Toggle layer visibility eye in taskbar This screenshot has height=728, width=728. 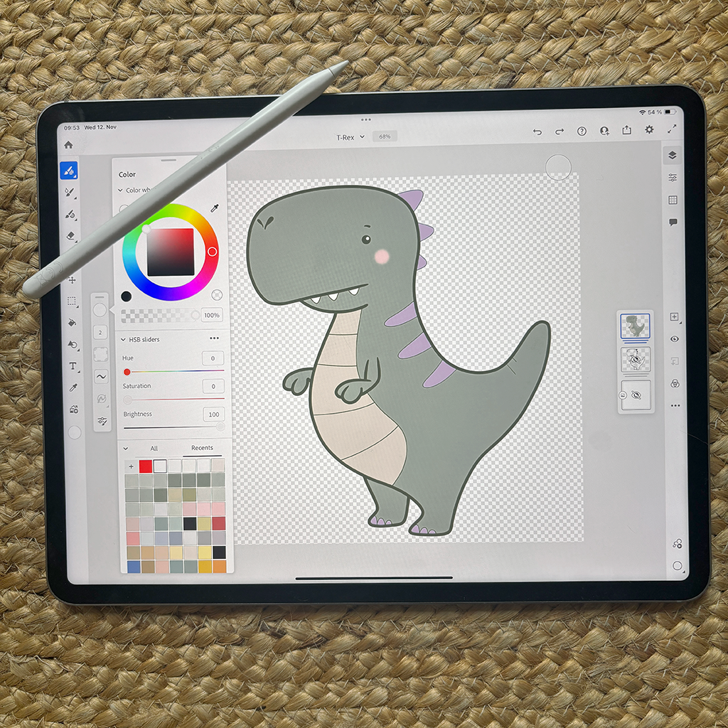(x=675, y=339)
